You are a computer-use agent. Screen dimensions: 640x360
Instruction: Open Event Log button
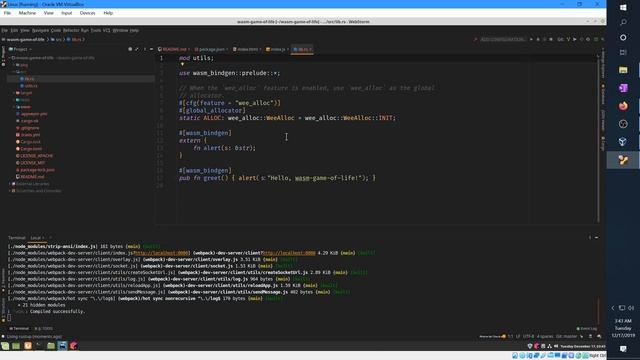[x=587, y=329]
